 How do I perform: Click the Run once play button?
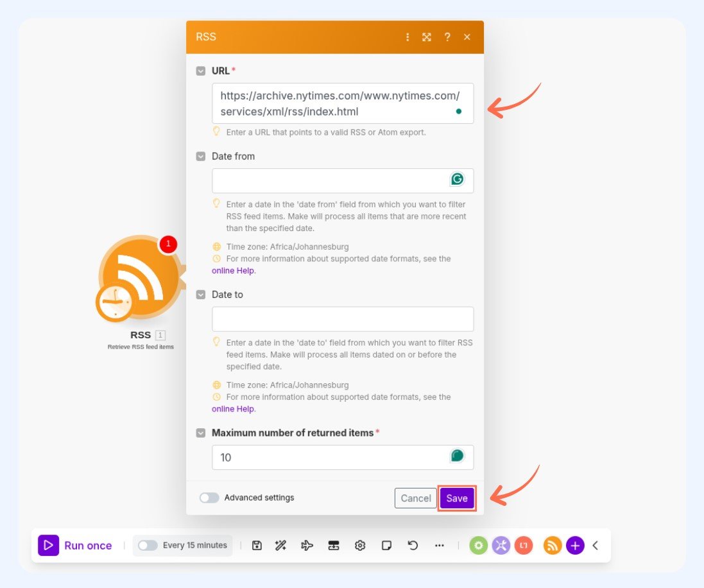[49, 545]
